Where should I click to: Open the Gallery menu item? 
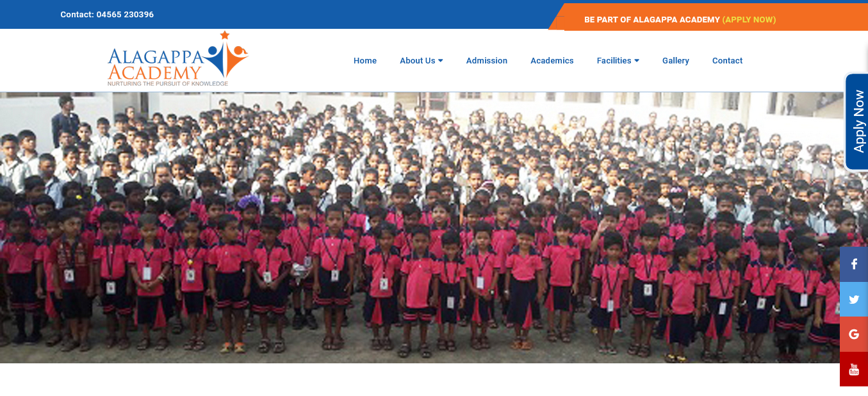coord(676,61)
